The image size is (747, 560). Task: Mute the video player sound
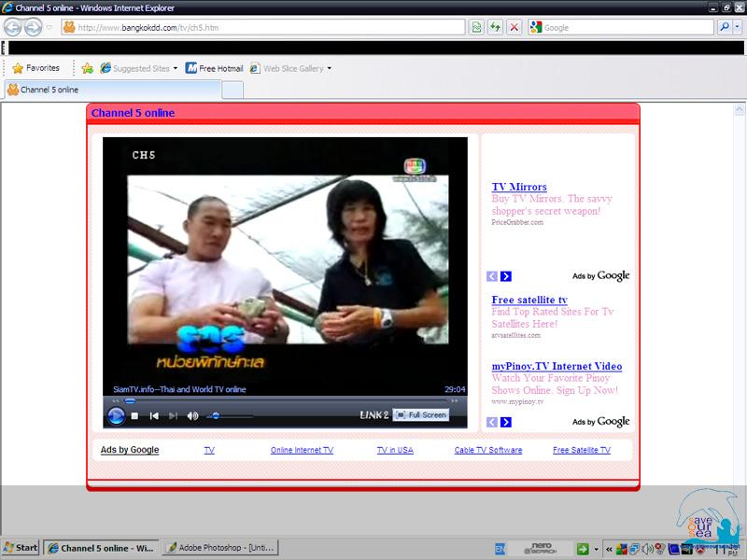point(192,415)
